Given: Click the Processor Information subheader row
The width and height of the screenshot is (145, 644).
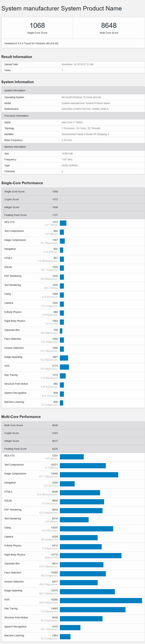Looking at the screenshot, I should (73, 116).
